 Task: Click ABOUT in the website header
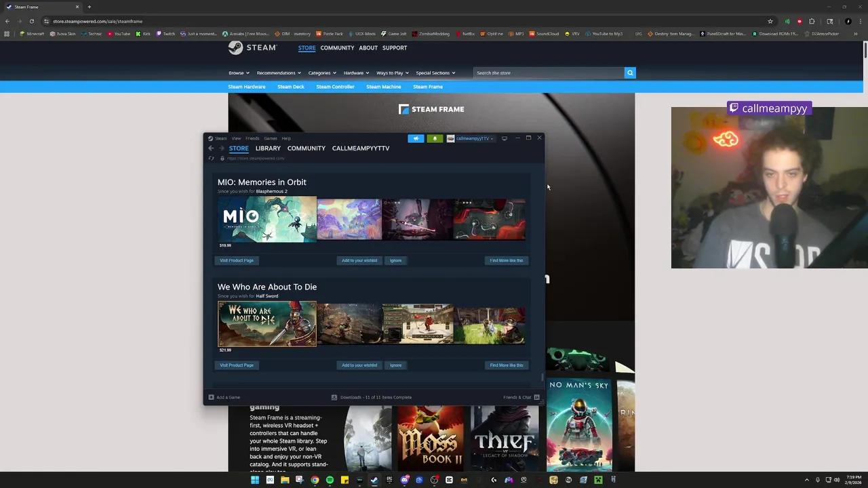click(368, 48)
